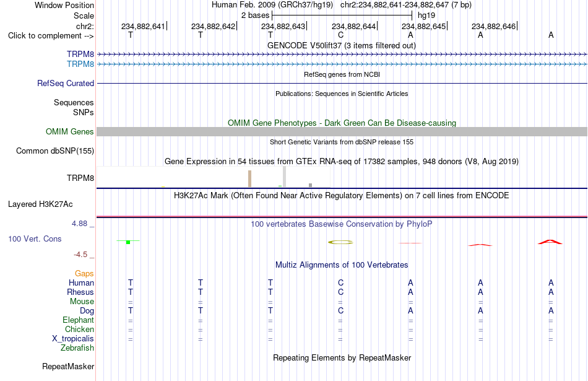Screen dimensions: 588x381
Task: Click 'Multiz Alignments of 100 Vertebrates' title
Action: pyautogui.click(x=342, y=265)
